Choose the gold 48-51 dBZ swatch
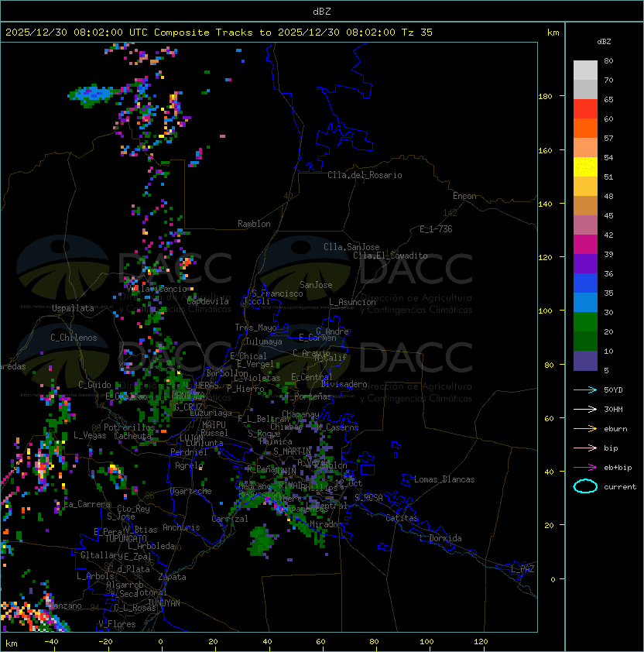Image resolution: width=644 pixels, height=652 pixels. pos(585,187)
